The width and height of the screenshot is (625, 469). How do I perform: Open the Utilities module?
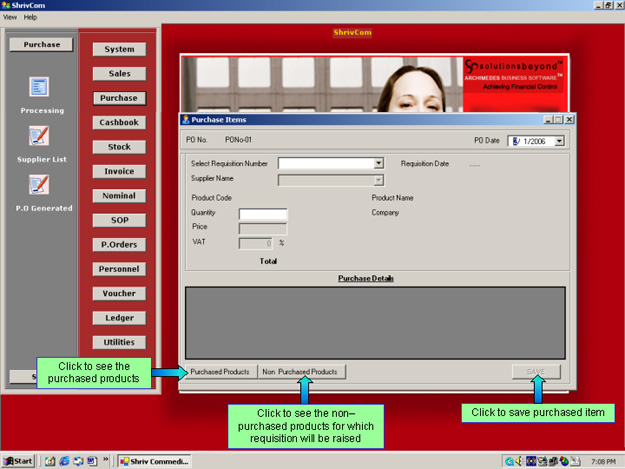click(119, 343)
